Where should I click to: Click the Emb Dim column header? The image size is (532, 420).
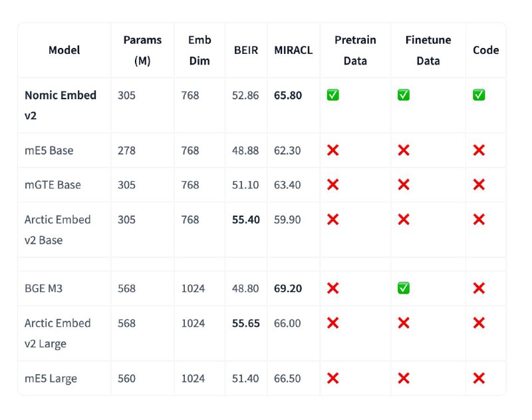point(199,50)
